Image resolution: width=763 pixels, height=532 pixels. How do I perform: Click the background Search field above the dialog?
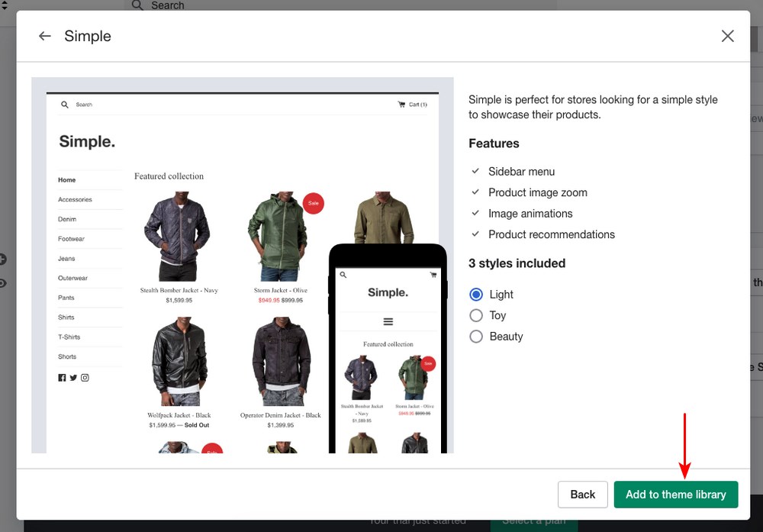click(x=340, y=5)
